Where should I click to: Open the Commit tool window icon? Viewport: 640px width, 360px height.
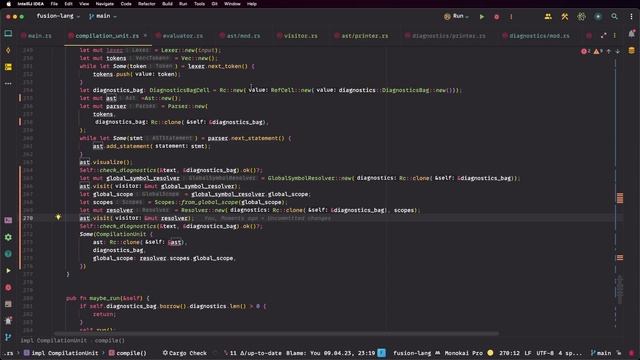click(x=8, y=50)
